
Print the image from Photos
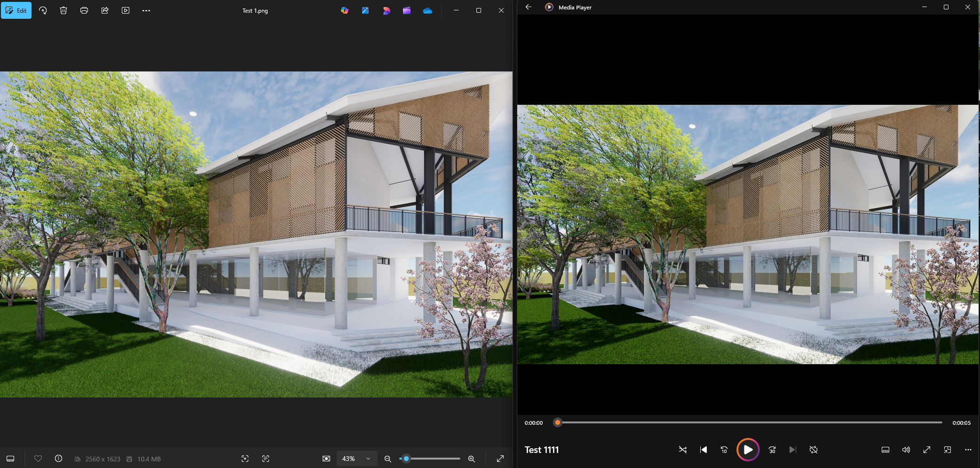[84, 10]
